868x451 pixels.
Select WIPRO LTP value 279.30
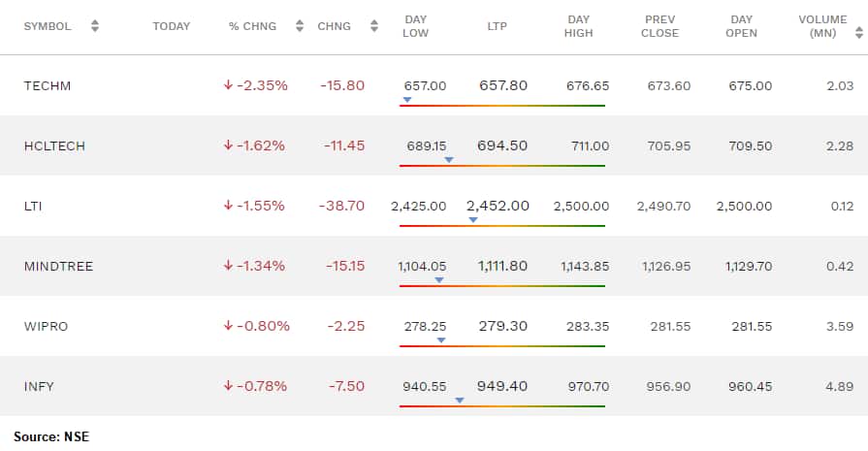tap(503, 326)
